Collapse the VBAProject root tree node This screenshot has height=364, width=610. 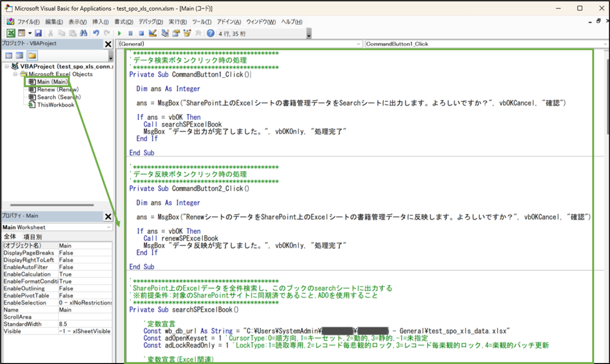coord(7,67)
